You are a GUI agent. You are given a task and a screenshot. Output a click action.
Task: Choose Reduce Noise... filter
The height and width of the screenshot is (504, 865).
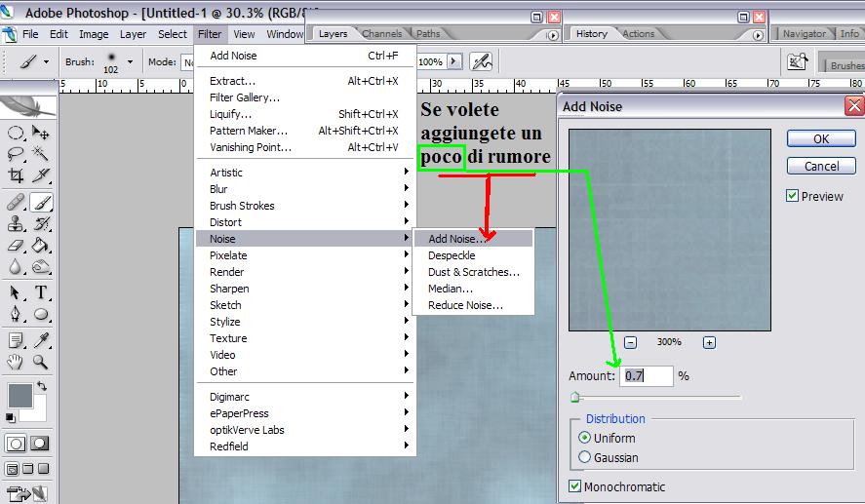[x=473, y=304]
